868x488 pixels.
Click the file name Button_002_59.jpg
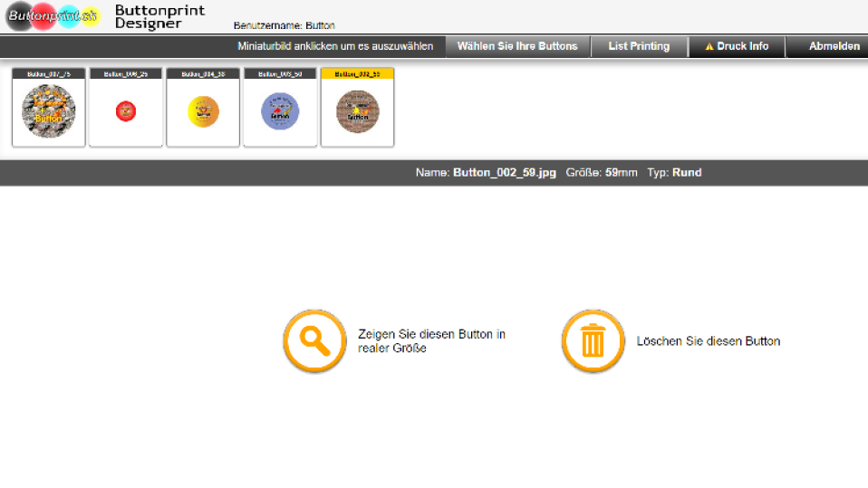[x=505, y=172]
